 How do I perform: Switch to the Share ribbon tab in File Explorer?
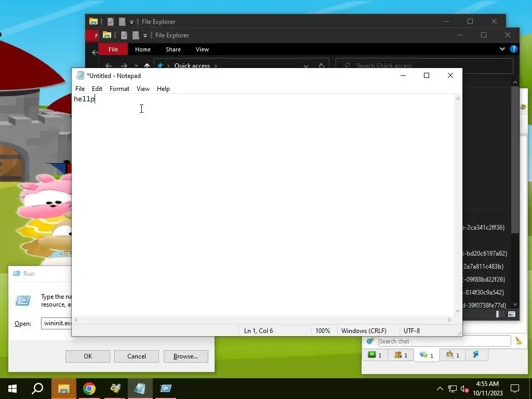pyautogui.click(x=173, y=49)
